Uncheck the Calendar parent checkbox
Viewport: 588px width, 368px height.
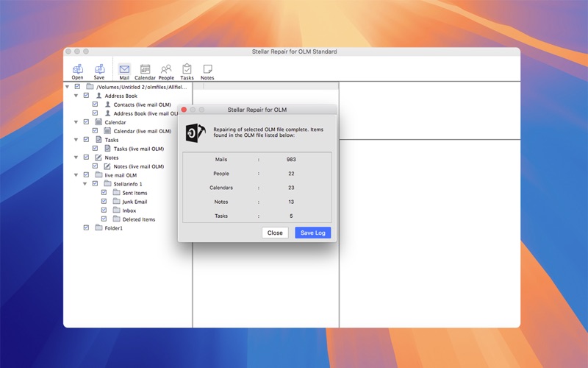[86, 121]
